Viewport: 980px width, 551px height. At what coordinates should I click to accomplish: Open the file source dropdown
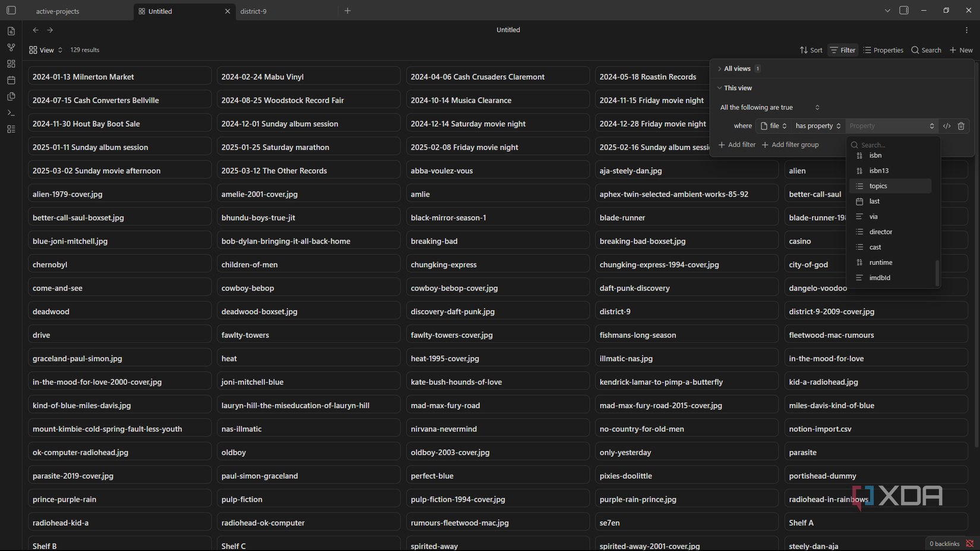coord(773,126)
